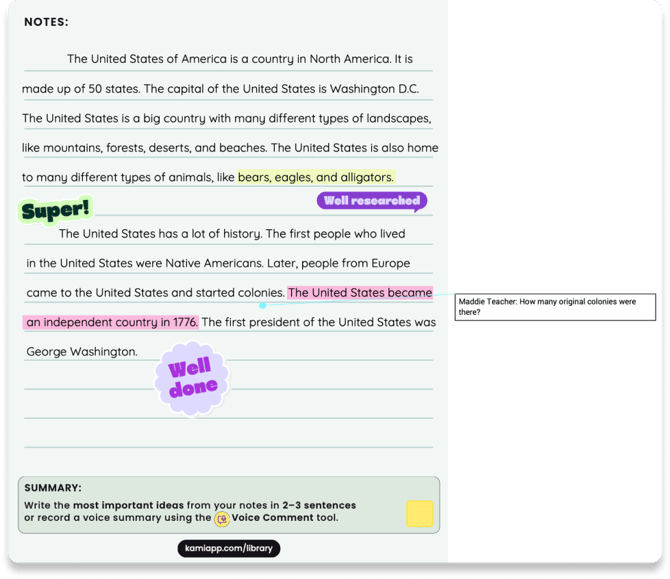Click the line starting 'like mountains, forests, deserts'
Screen dimensions: 670x579
tap(230, 148)
